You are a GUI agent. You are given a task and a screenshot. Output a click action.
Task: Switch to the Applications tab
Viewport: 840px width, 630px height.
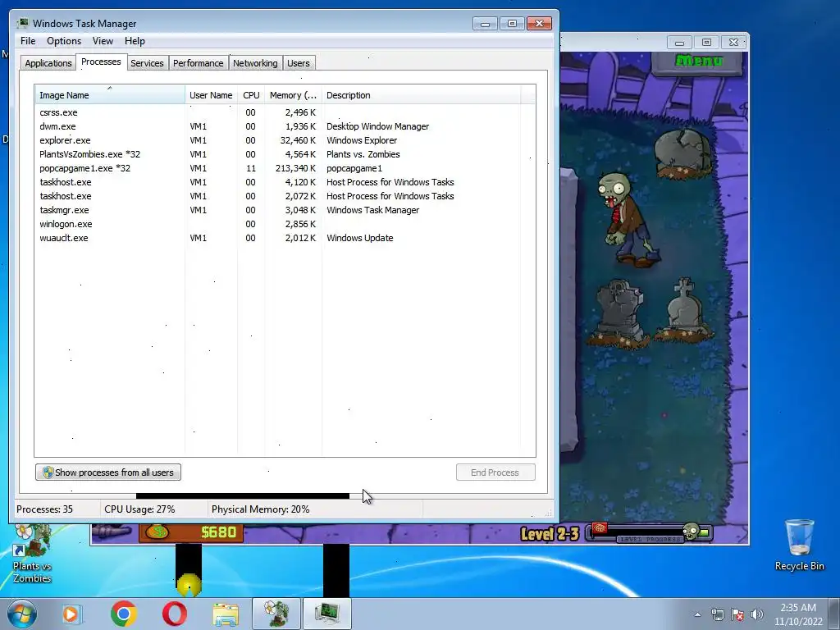pyautogui.click(x=48, y=63)
